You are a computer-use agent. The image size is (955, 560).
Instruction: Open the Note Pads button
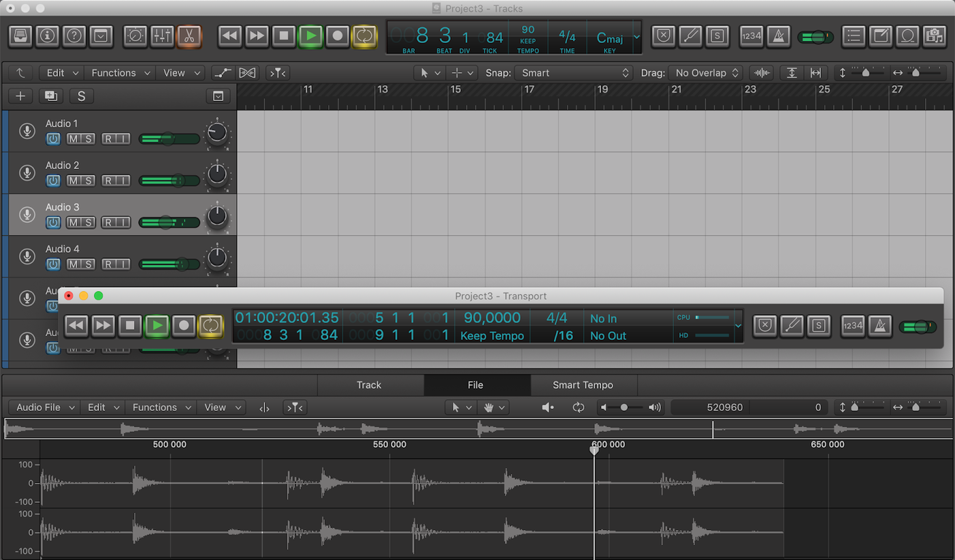[881, 35]
